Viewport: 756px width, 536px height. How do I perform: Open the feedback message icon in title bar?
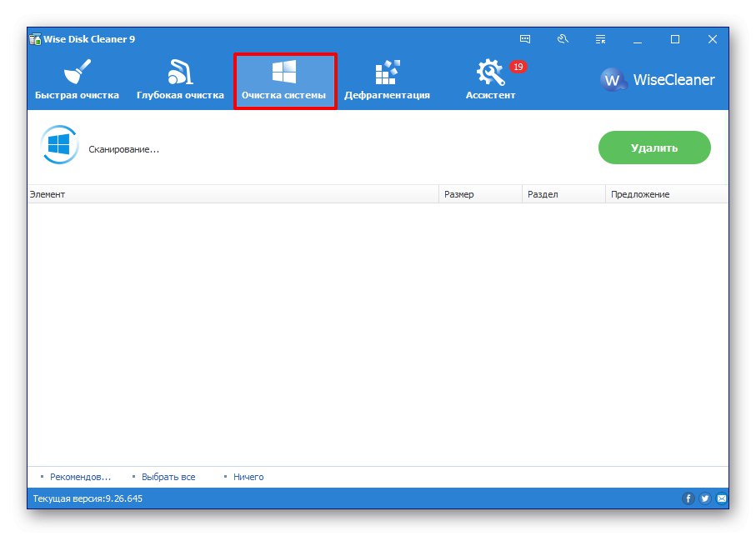tap(525, 39)
